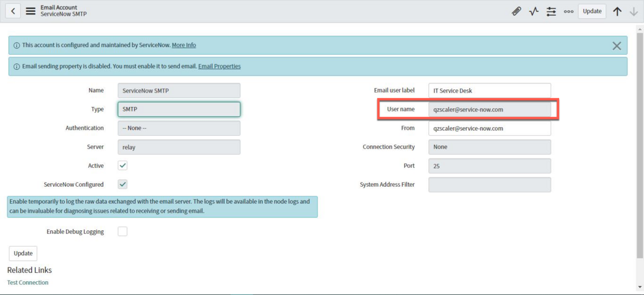Open the More Info link
Viewport: 644px width, 295px height.
tap(184, 45)
